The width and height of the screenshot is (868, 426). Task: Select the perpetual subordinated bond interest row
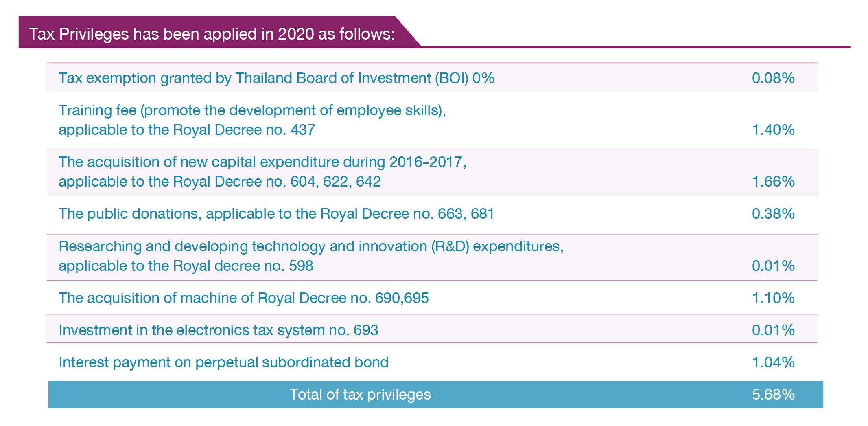432,362
